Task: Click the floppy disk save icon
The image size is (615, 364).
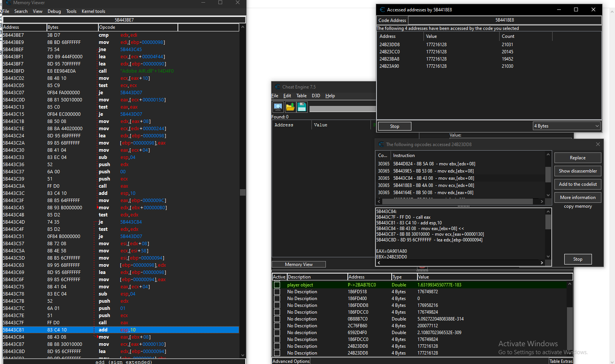Action: pos(302,107)
